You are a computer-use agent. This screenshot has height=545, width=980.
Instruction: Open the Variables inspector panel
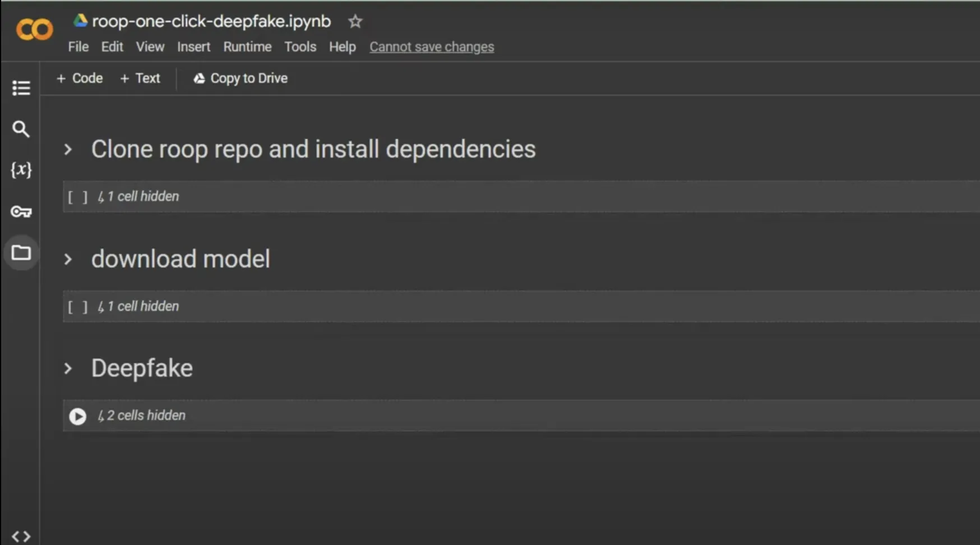click(21, 170)
